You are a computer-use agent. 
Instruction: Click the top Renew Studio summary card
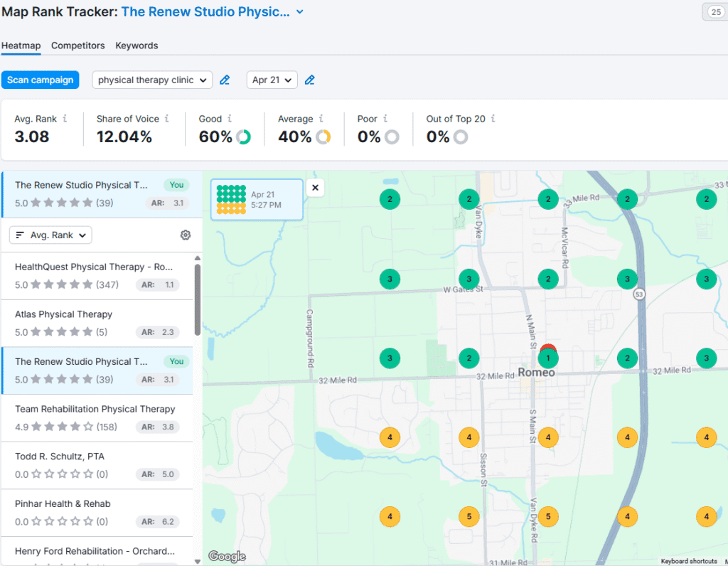pyautogui.click(x=102, y=194)
